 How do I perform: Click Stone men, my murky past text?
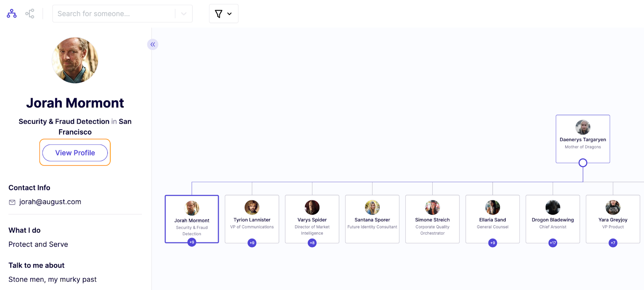click(x=53, y=280)
